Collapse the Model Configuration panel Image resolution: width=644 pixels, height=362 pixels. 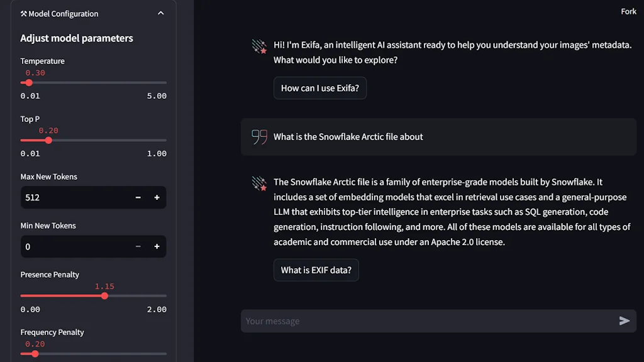(x=161, y=13)
